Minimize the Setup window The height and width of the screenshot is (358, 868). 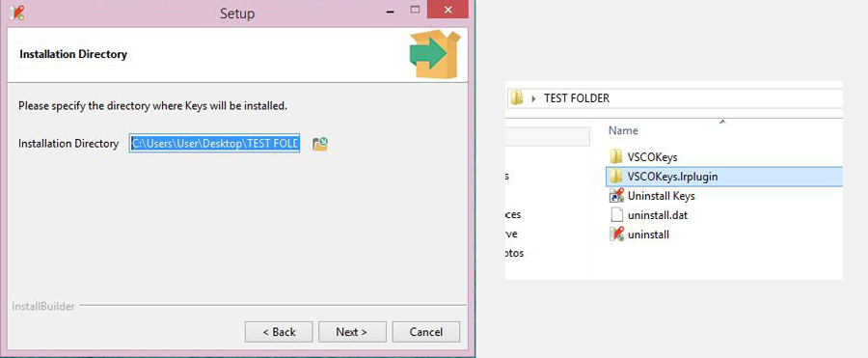tap(391, 11)
